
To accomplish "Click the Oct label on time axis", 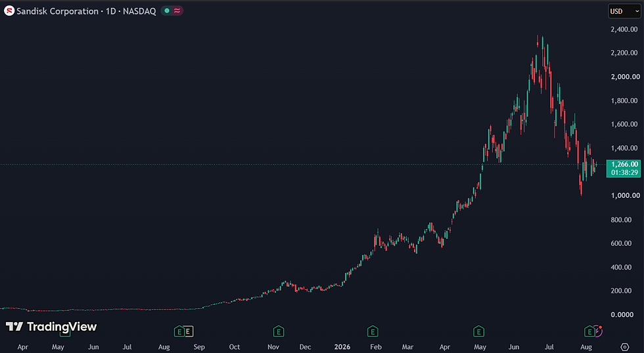I will click(235, 347).
